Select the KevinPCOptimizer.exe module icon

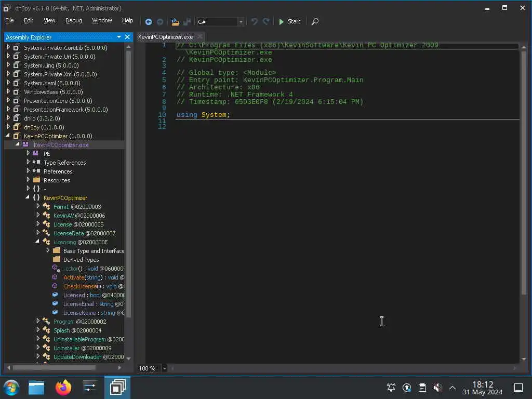pyautogui.click(x=25, y=144)
